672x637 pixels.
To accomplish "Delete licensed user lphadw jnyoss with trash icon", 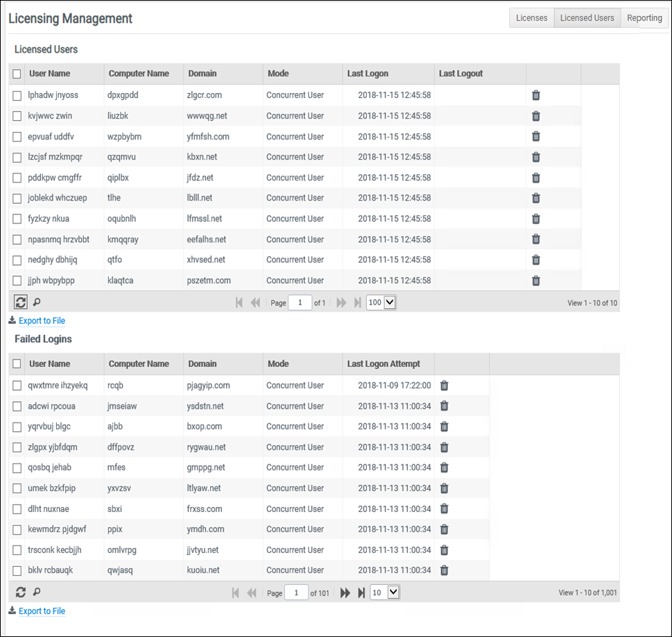I will coord(535,96).
